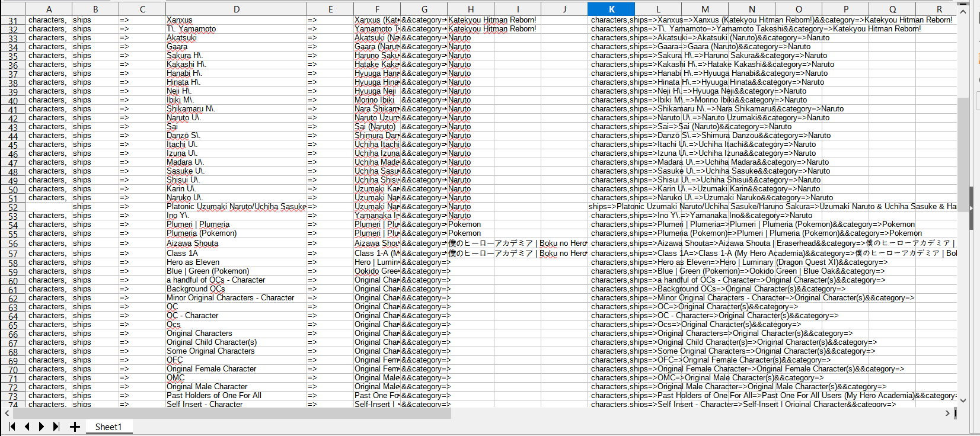The image size is (980, 436).
Task: Click the "=>" cell in column E, row 60
Action: tap(330, 280)
